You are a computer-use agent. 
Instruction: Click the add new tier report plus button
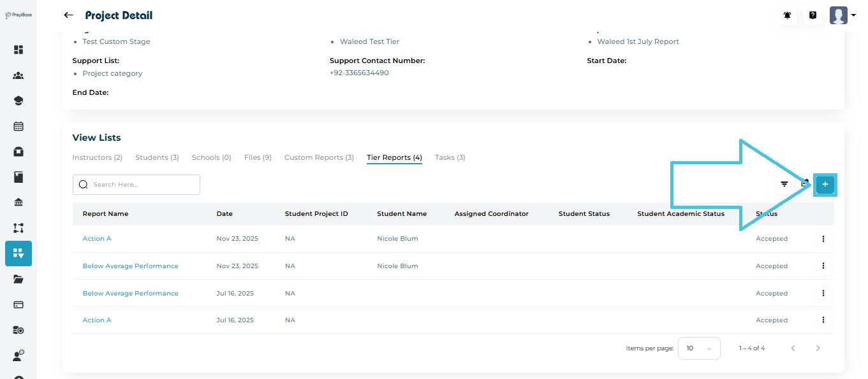[825, 185]
